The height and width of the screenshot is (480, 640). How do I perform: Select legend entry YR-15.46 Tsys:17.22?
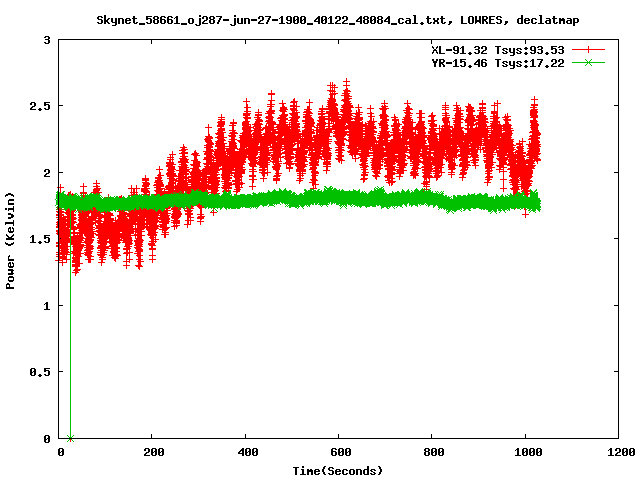pos(498,63)
